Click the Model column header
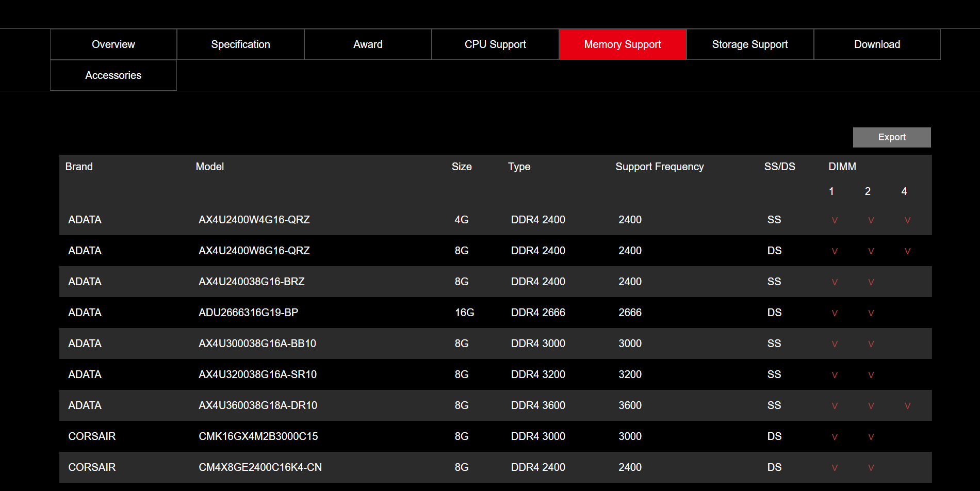The image size is (980, 491). click(210, 167)
